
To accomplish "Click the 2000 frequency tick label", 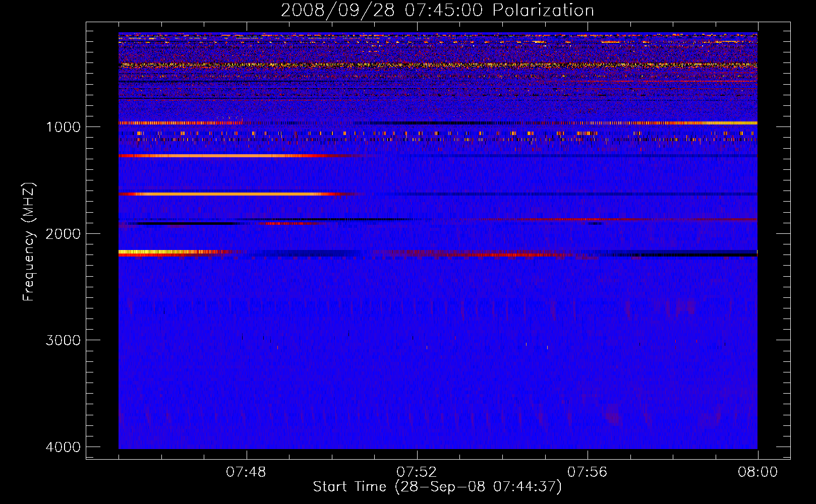I will click(63, 233).
